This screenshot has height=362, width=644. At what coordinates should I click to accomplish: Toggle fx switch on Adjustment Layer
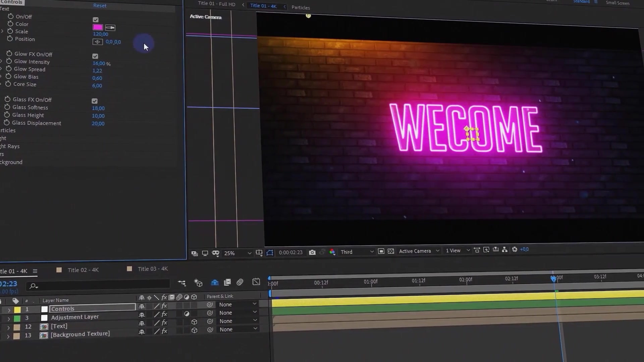tap(164, 314)
